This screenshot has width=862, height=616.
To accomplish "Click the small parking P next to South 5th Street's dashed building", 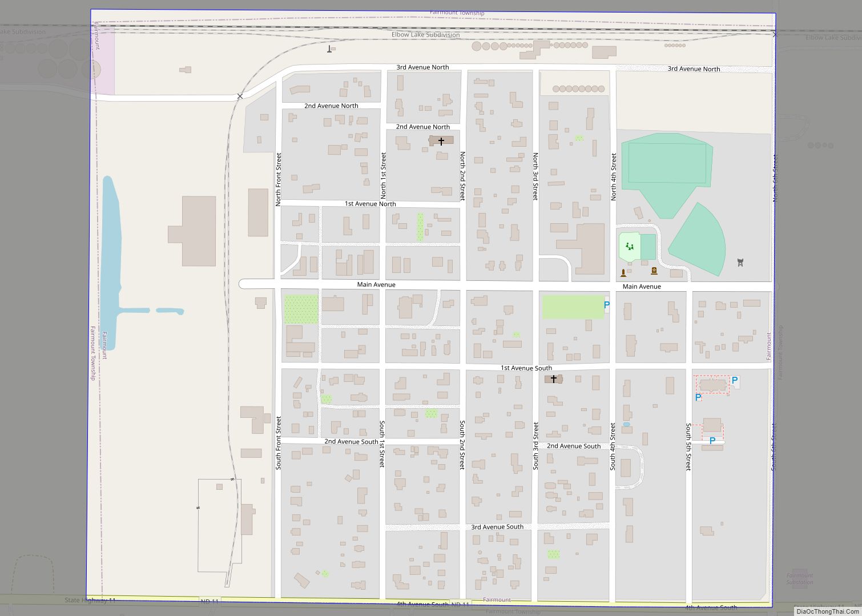I will click(x=698, y=397).
